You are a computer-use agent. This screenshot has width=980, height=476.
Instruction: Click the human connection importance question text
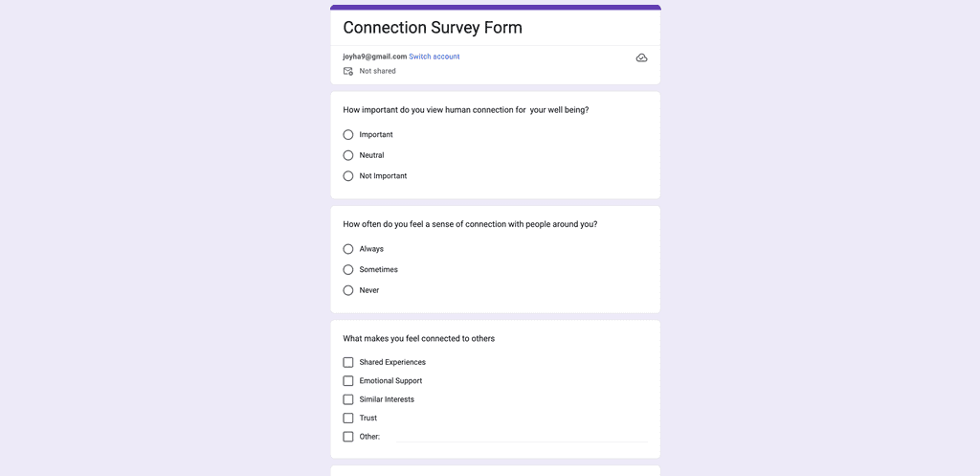466,110
